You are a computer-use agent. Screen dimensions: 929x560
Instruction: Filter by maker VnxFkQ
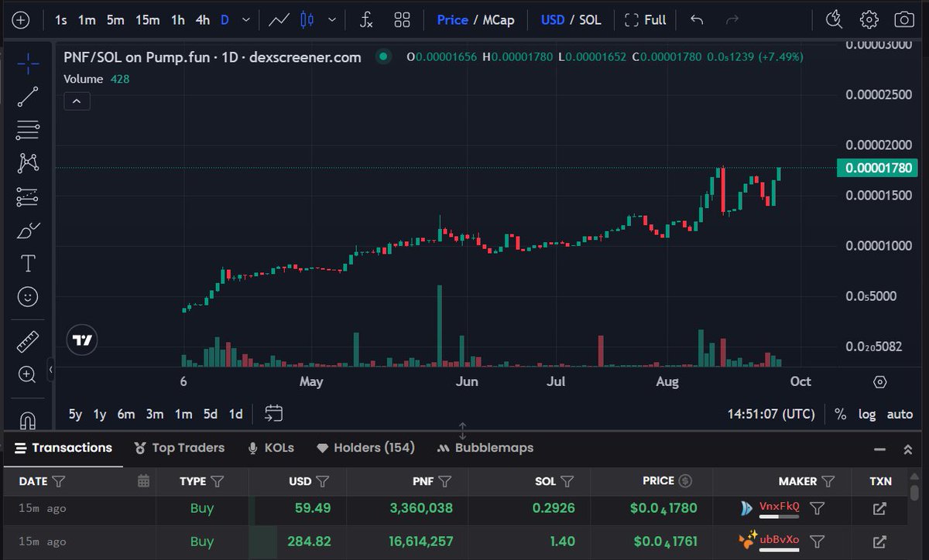click(817, 508)
